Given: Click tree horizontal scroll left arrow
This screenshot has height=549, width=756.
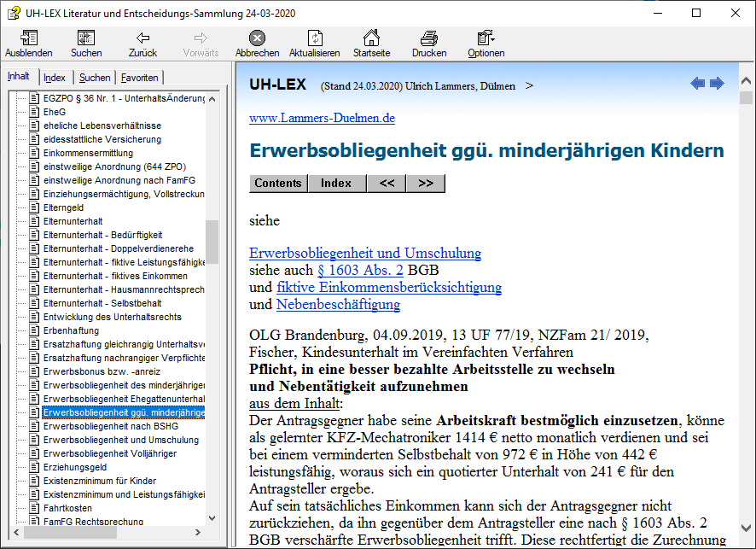Looking at the screenshot, I should (16, 532).
